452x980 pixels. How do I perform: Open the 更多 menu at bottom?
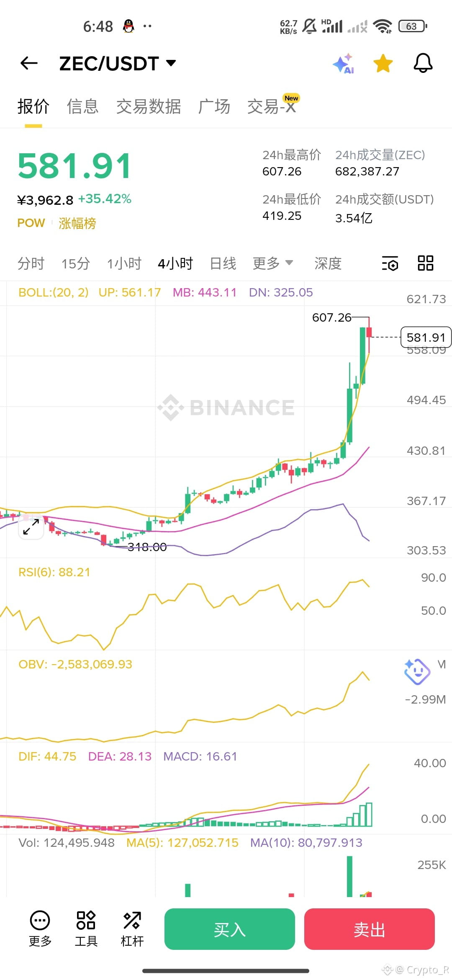pos(40,928)
